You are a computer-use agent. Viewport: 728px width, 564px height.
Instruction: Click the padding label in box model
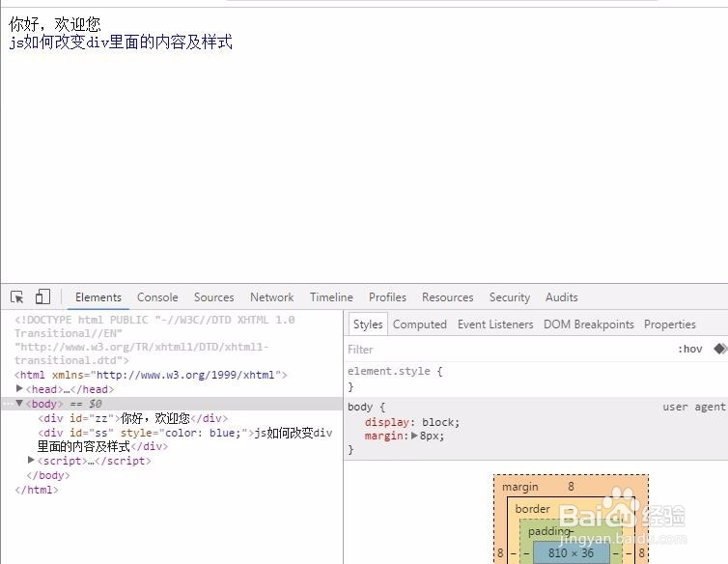549,531
